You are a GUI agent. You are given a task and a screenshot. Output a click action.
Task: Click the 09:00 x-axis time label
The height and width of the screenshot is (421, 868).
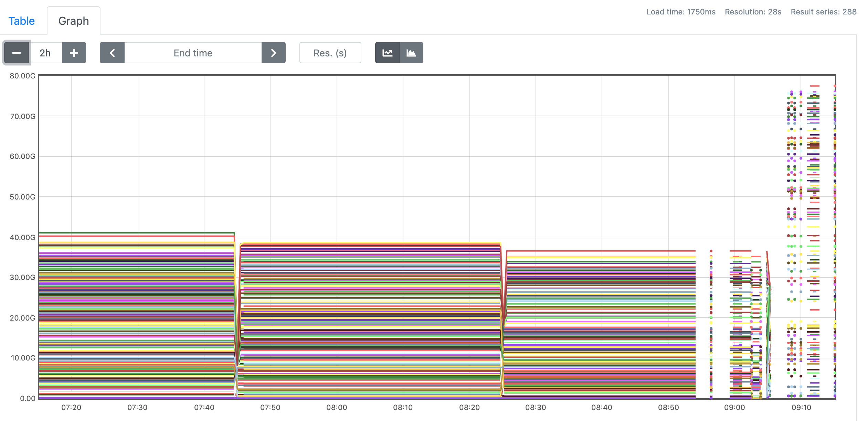[734, 408]
